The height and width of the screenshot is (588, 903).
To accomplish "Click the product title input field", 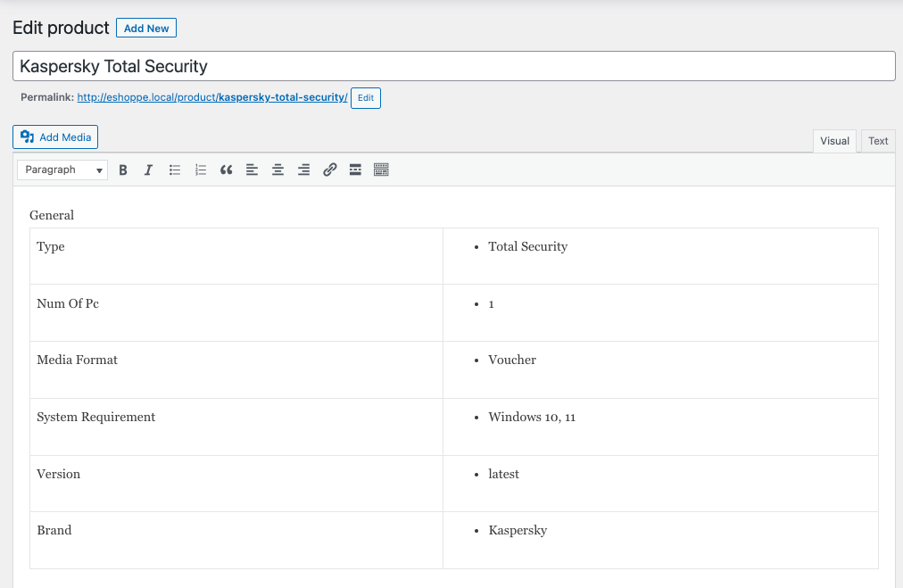I will tap(454, 66).
